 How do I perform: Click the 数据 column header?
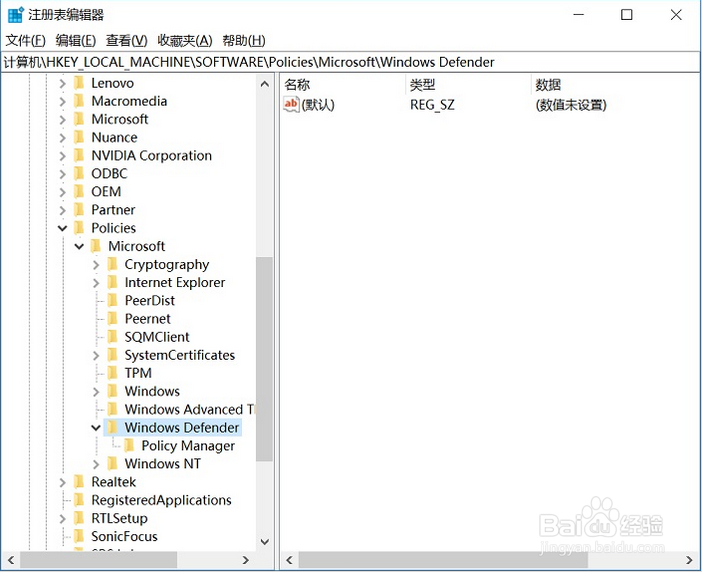tap(616, 84)
